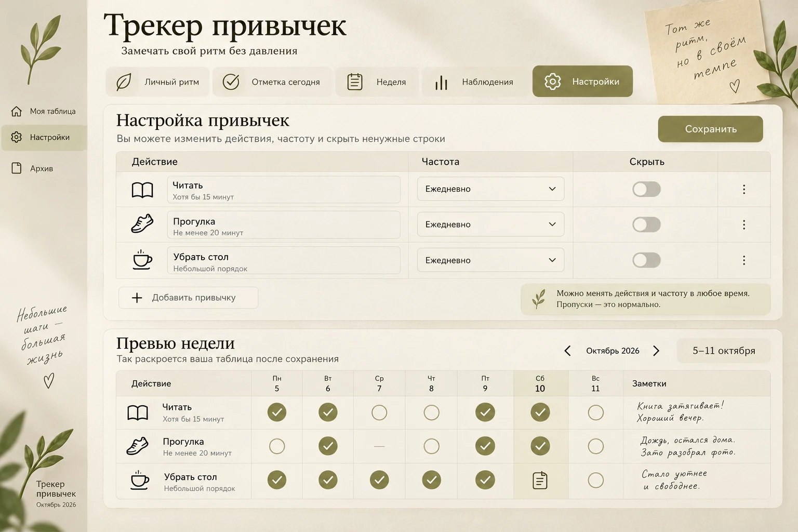The image size is (798, 532).
Task: Click the cup icon in preview Убрать стол row
Action: click(x=139, y=480)
